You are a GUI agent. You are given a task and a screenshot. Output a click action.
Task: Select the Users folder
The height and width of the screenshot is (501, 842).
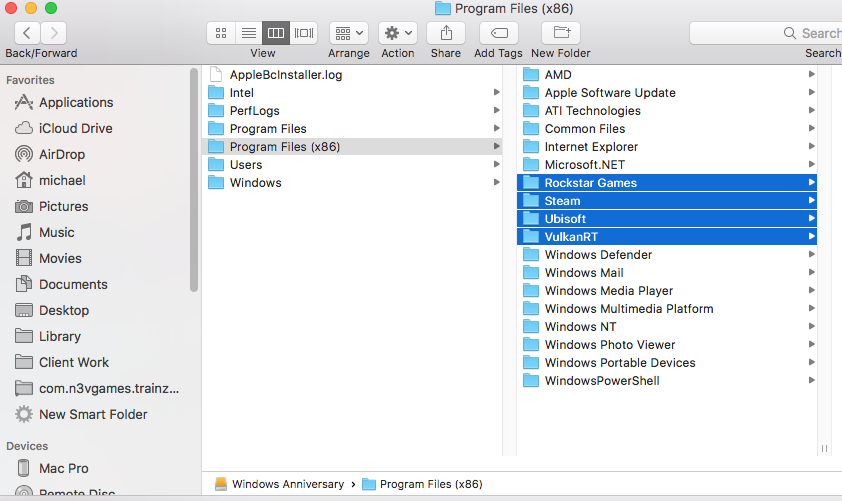click(x=352, y=165)
